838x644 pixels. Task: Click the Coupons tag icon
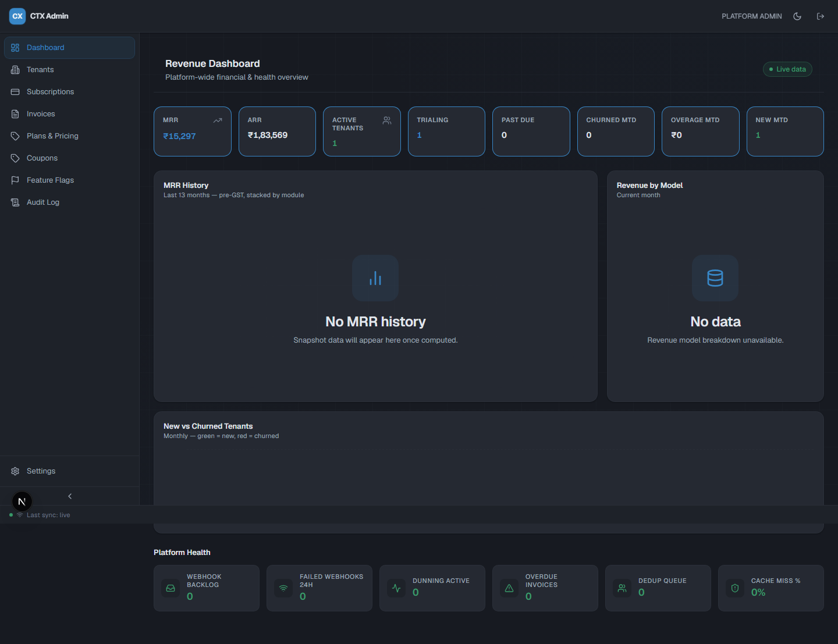coord(15,158)
